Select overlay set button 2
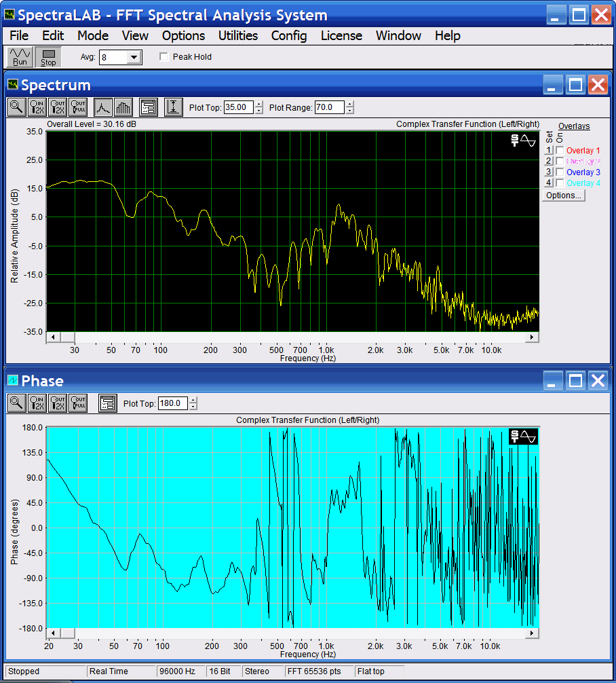The width and height of the screenshot is (616, 683). point(549,162)
